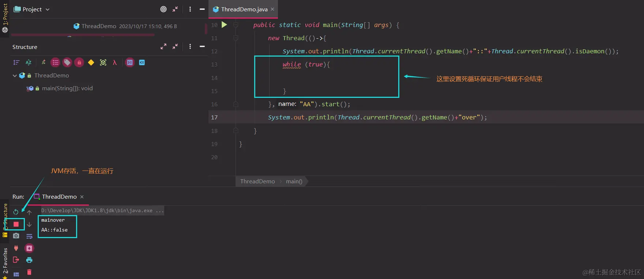The width and height of the screenshot is (644, 279).
Task: Toggle Autoscroll to Source icon
Action: pos(130,62)
